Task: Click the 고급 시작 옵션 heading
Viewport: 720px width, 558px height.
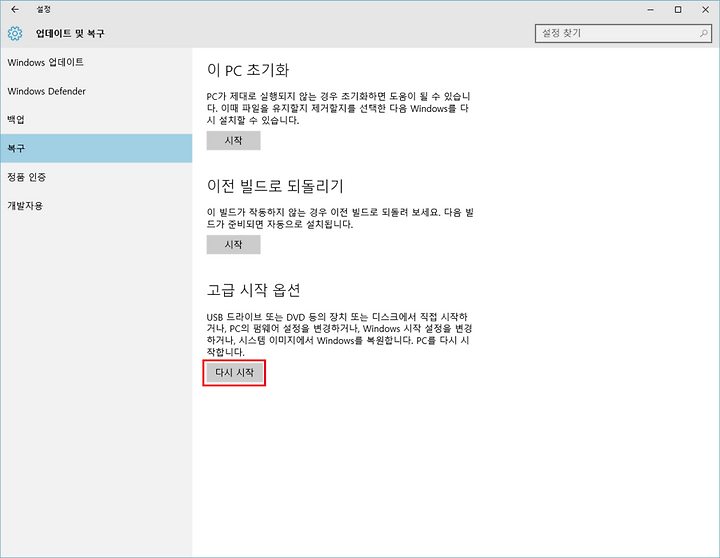Action: (253, 290)
